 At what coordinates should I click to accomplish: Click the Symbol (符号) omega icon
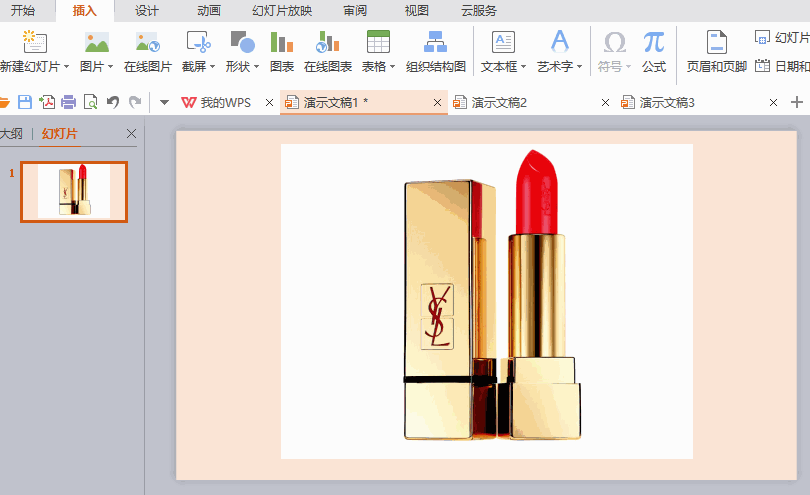click(615, 42)
